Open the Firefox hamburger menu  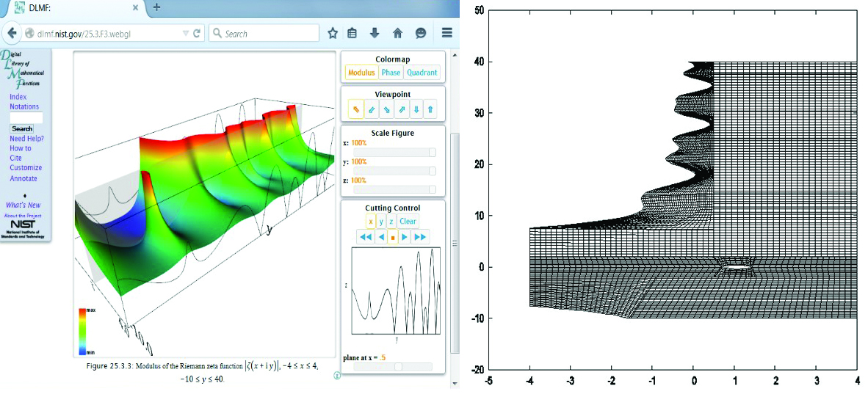click(x=446, y=33)
